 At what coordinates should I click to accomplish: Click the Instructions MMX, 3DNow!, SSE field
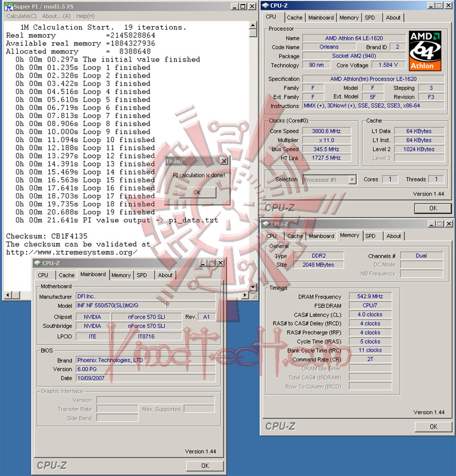click(374, 105)
